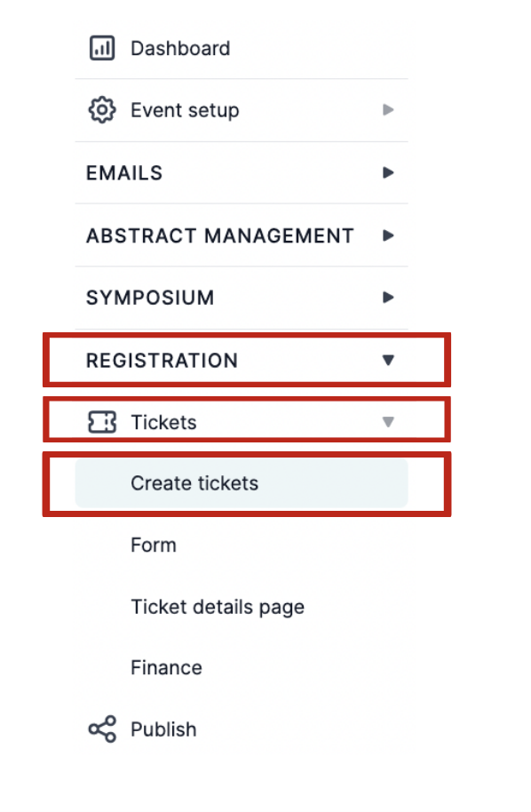531x812 pixels.
Task: Expand the Event setup submenu arrow
Action: click(387, 109)
